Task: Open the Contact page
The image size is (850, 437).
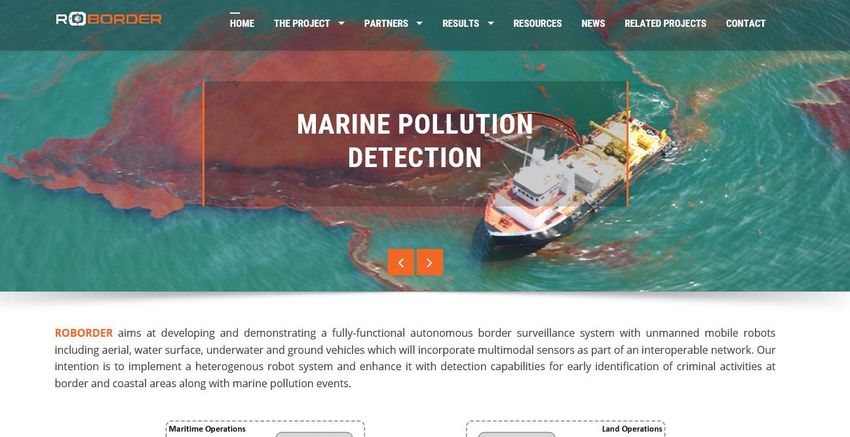Action: pos(746,23)
